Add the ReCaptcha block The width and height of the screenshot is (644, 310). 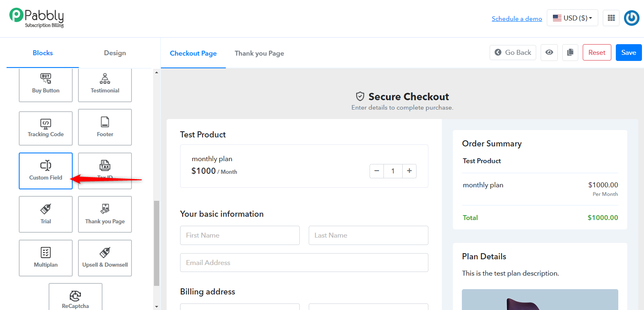point(76,297)
